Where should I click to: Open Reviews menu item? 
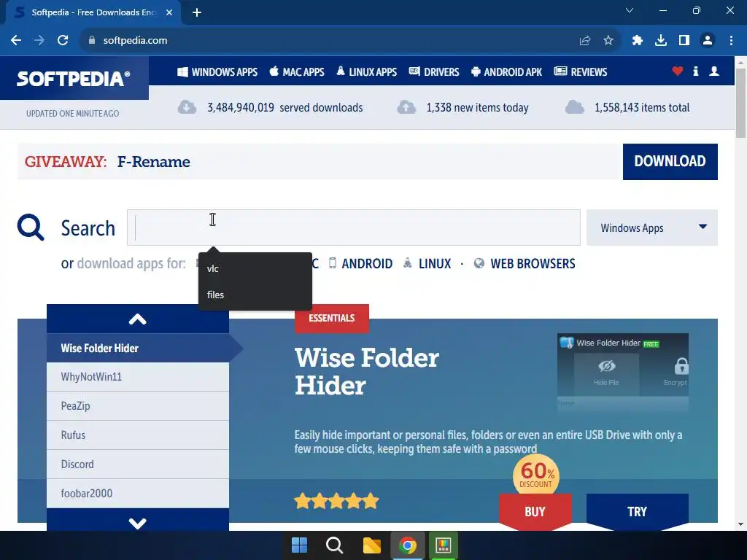tap(581, 72)
